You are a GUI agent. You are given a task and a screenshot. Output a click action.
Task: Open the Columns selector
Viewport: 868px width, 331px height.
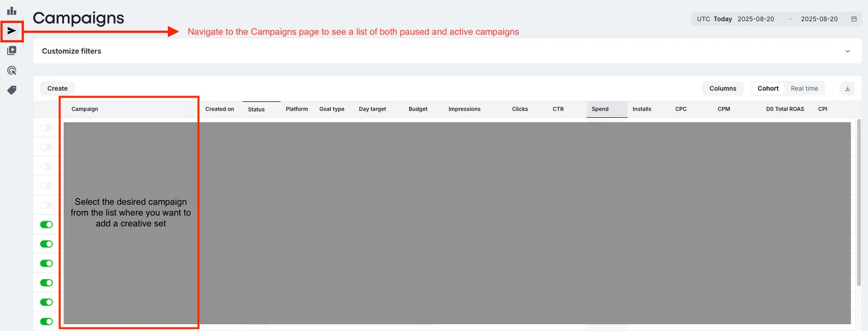723,88
